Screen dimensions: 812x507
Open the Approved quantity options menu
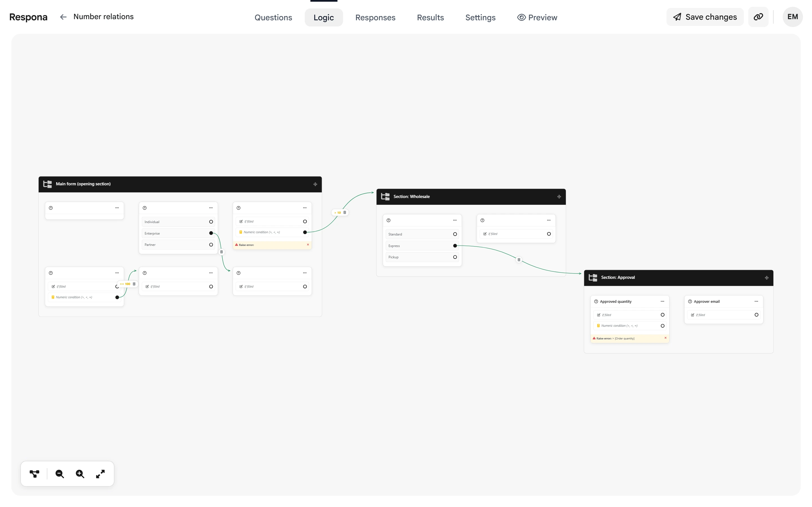662,301
